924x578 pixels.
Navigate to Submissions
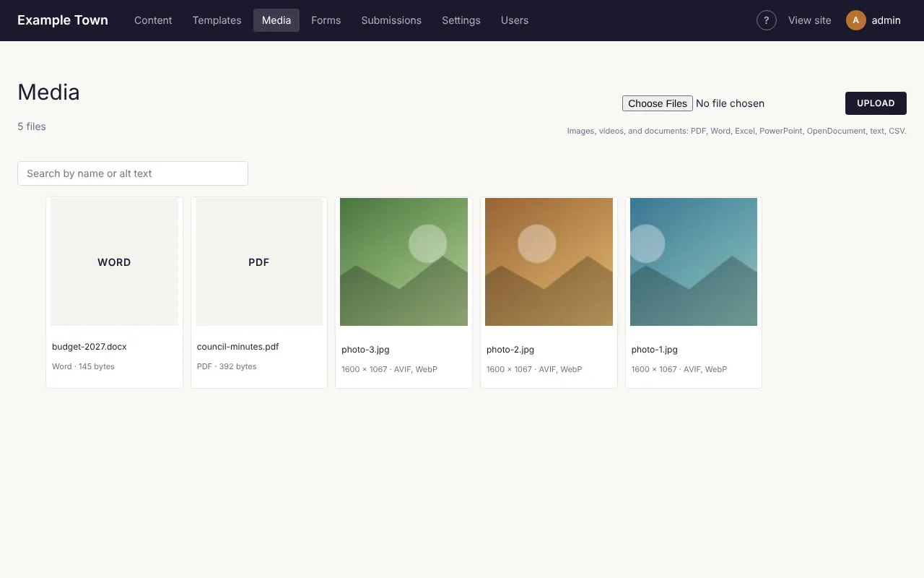(x=391, y=20)
